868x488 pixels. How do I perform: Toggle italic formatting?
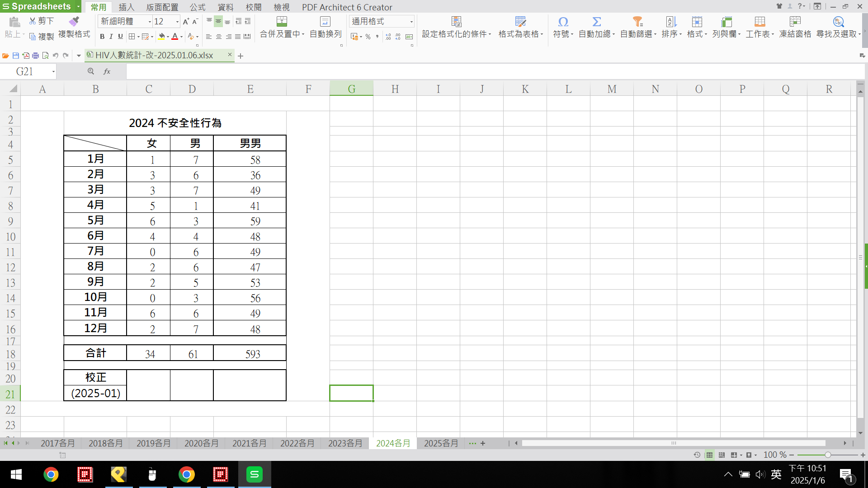111,37
